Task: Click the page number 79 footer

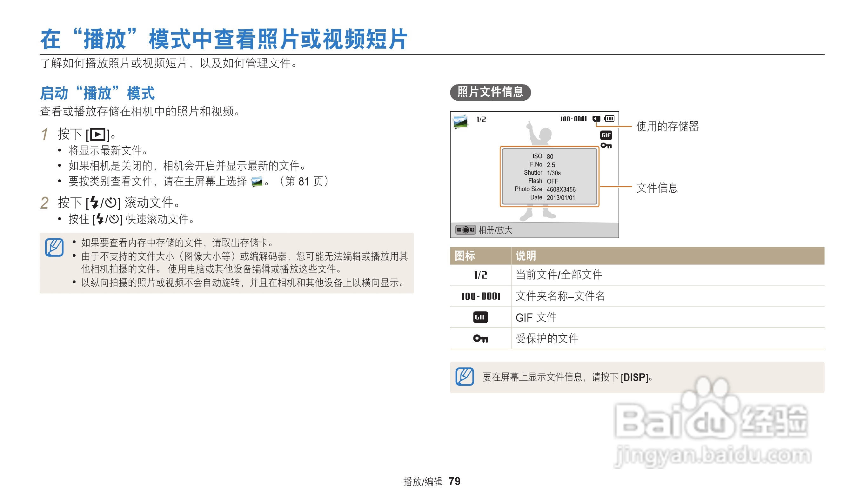Action: 454,481
